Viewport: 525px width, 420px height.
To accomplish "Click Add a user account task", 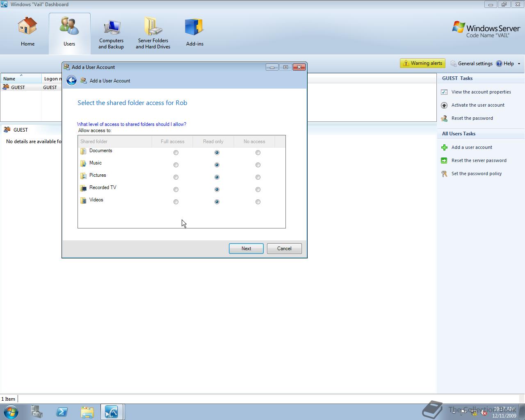I will (x=472, y=147).
